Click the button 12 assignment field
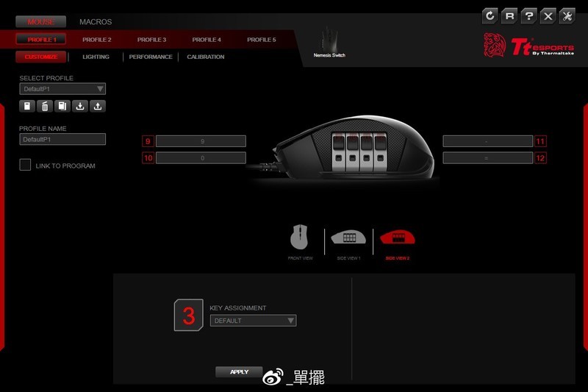Screen dimensions: 588x392 click(x=488, y=158)
